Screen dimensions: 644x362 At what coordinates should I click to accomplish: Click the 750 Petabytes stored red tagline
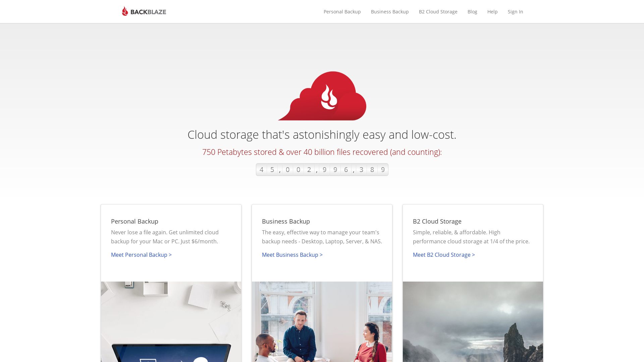(x=322, y=152)
